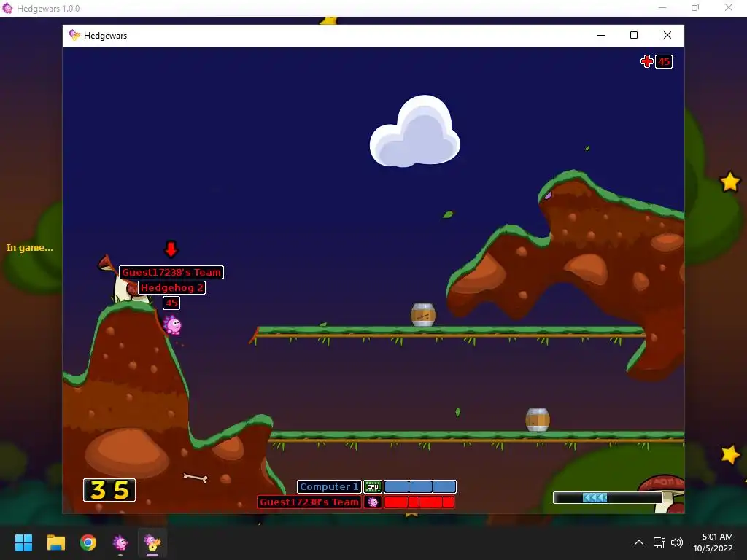
Task: Launch Google Chrome from the taskbar
Action: pyautogui.click(x=88, y=542)
